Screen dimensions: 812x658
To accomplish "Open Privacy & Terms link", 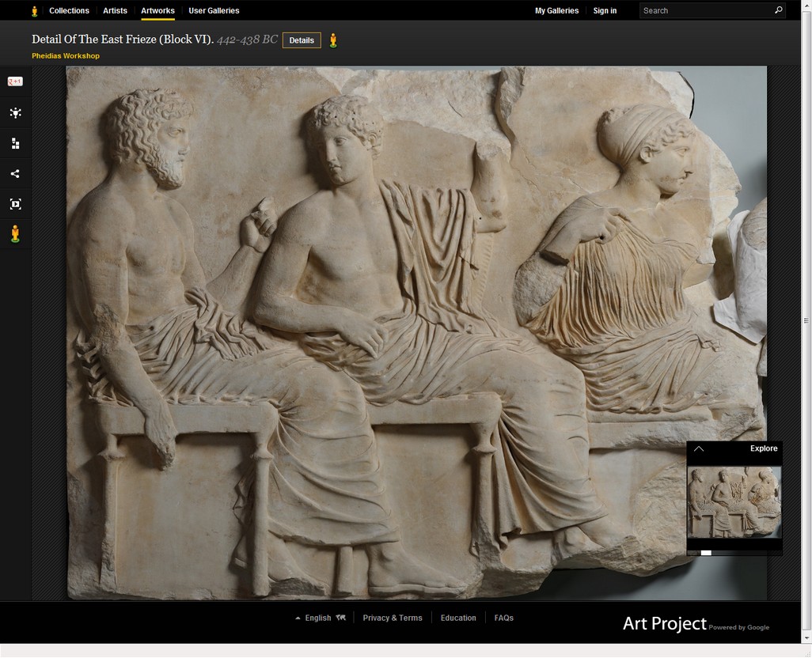I will tap(393, 618).
